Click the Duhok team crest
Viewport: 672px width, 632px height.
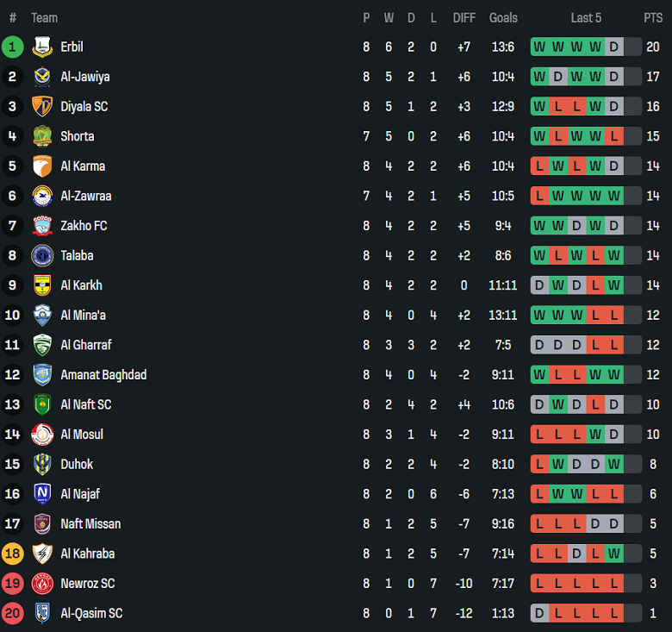pyautogui.click(x=42, y=464)
